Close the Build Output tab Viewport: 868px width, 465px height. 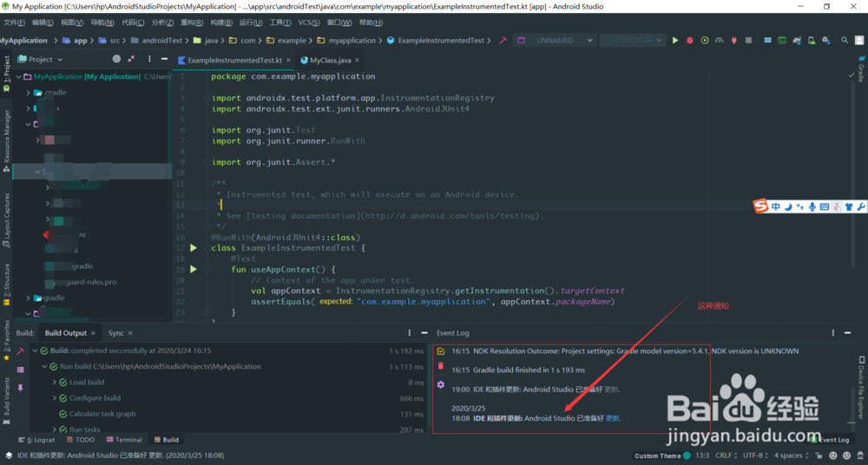coord(93,333)
